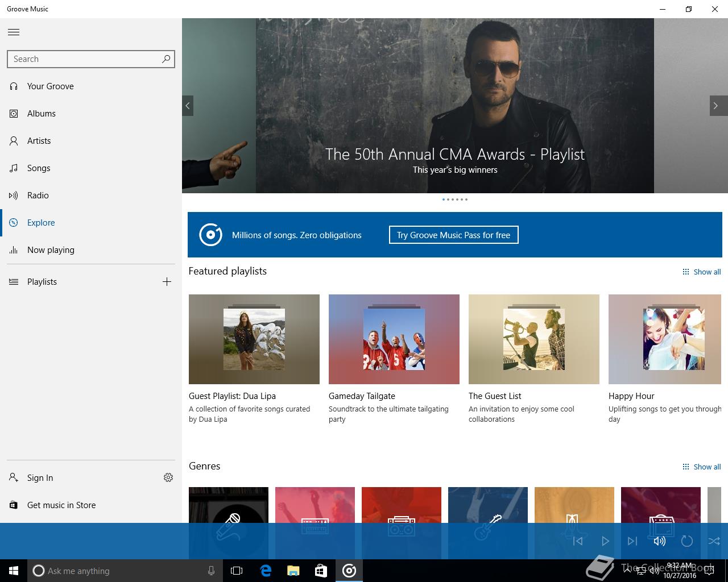Toggle repeat mode
This screenshot has width=728, height=582.
click(687, 541)
